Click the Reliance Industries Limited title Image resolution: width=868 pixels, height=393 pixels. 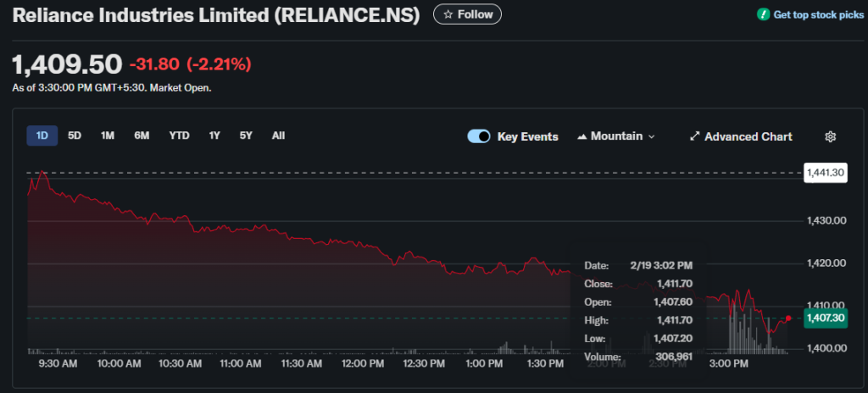click(x=216, y=15)
